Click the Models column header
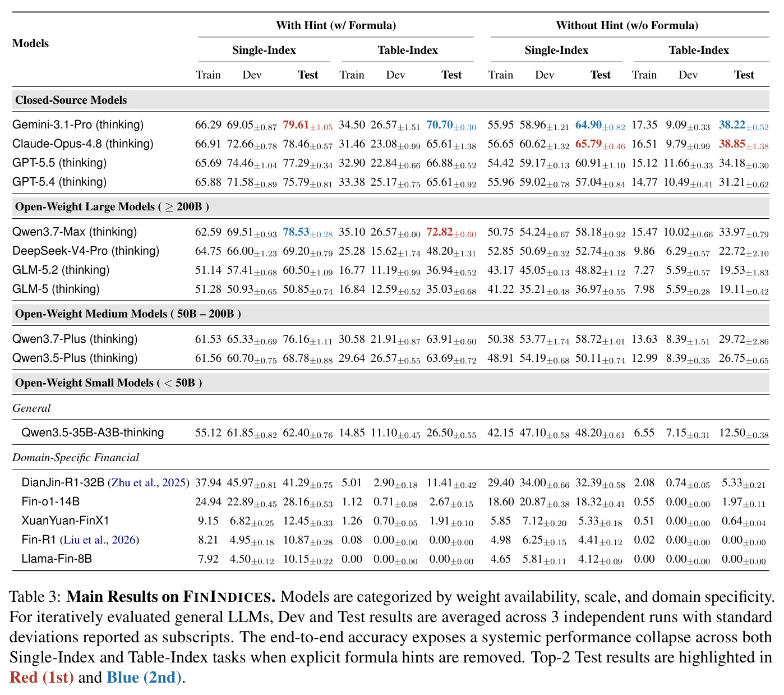The height and width of the screenshot is (695, 784). click(x=30, y=43)
